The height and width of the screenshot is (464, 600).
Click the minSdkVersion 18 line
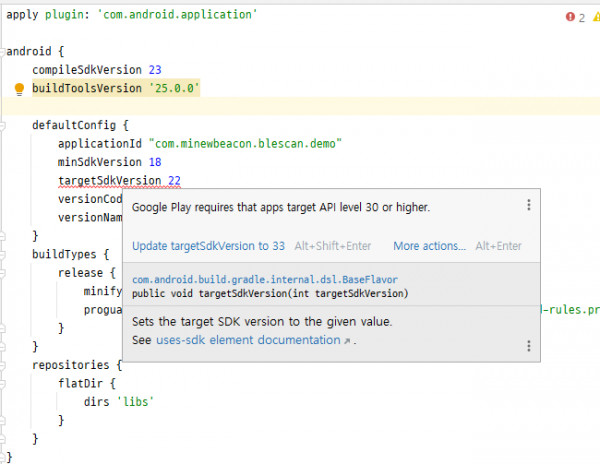(x=109, y=162)
